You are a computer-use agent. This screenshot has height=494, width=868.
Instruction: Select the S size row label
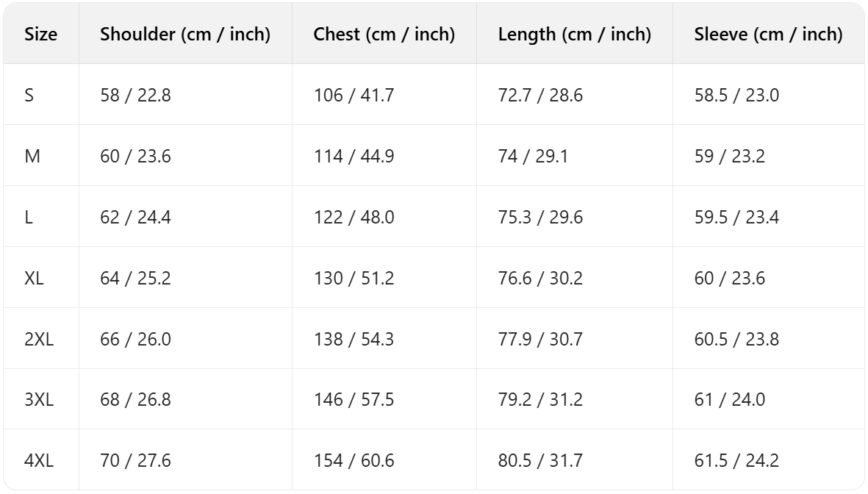29,95
